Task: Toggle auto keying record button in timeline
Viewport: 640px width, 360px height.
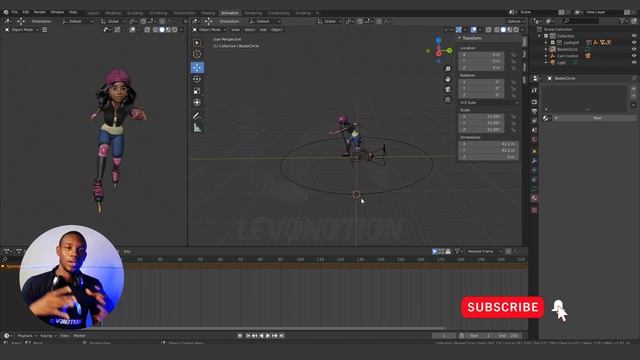Action: (240, 336)
